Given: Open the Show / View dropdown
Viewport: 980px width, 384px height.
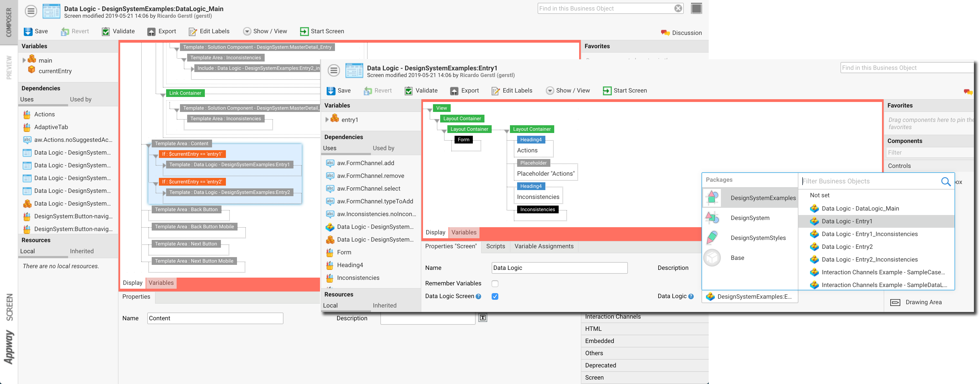Looking at the screenshot, I should click(568, 91).
